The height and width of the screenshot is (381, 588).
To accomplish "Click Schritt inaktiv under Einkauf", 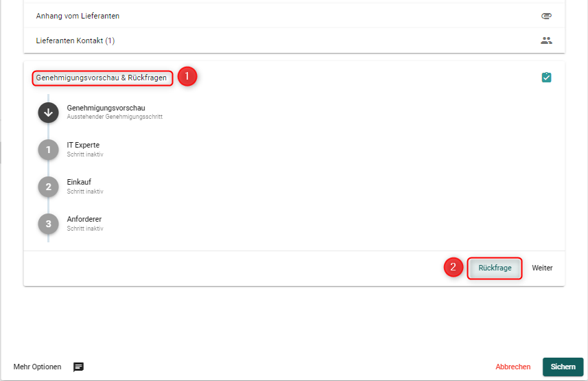I will (x=85, y=192).
